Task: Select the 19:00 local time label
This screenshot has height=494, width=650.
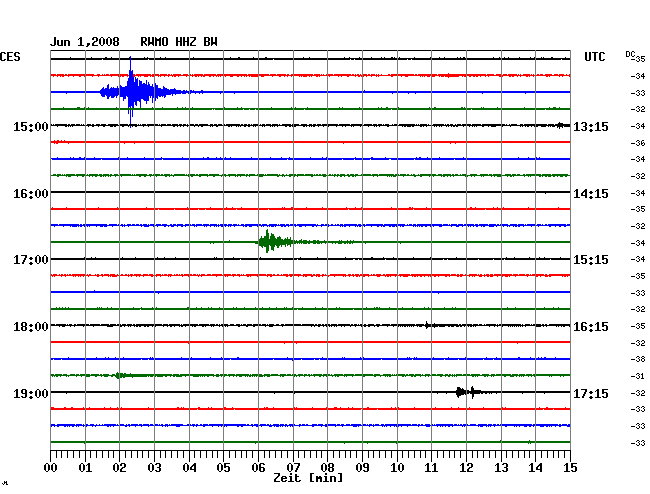Action: (x=31, y=393)
